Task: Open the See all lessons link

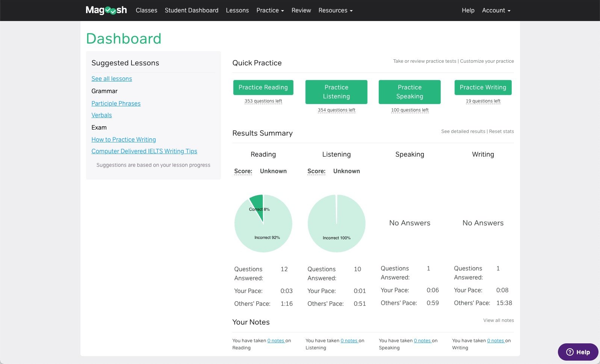Action: pos(112,79)
